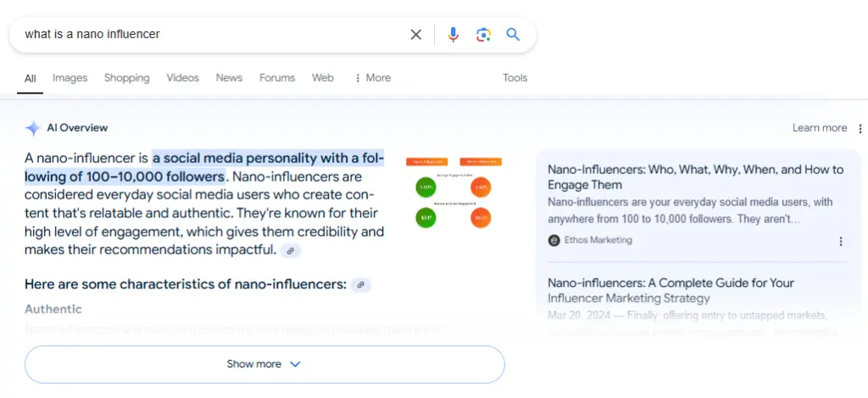Open the AI Overview three-dot options menu
The image size is (868, 398).
point(860,129)
